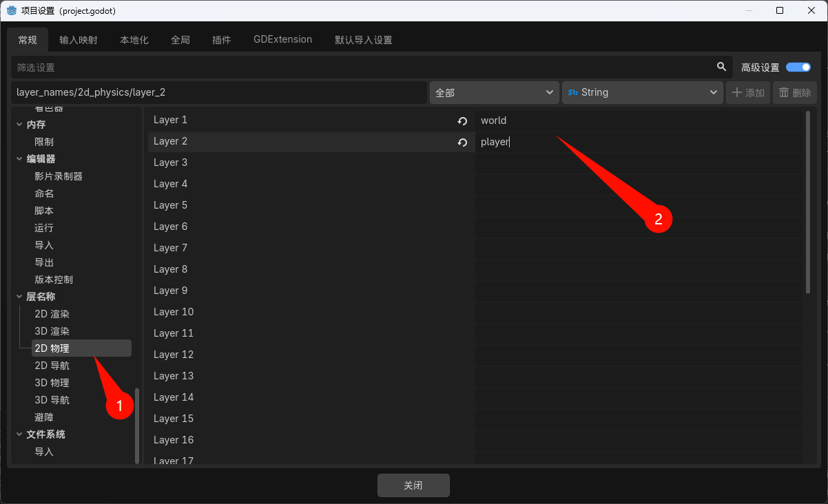Click the 删除 button
The width and height of the screenshot is (828, 504).
(795, 92)
